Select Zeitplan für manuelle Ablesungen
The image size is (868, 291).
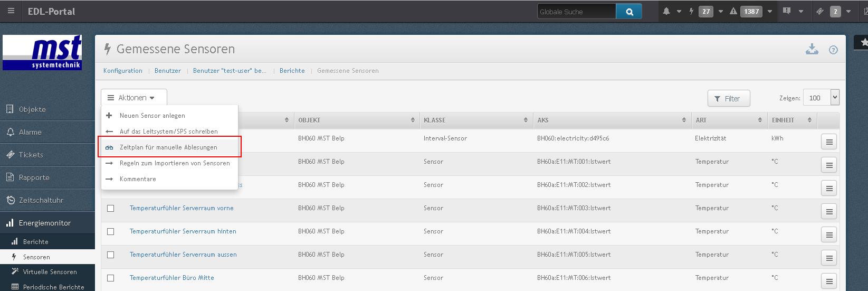tap(169, 147)
